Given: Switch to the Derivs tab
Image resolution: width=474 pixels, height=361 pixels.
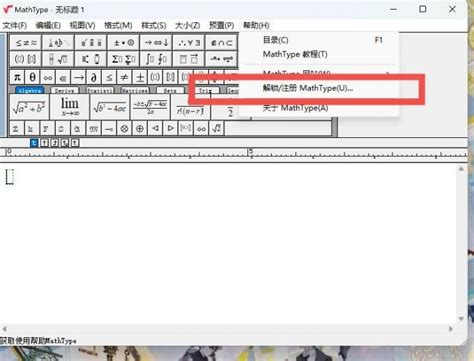Looking at the screenshot, I should [64, 90].
